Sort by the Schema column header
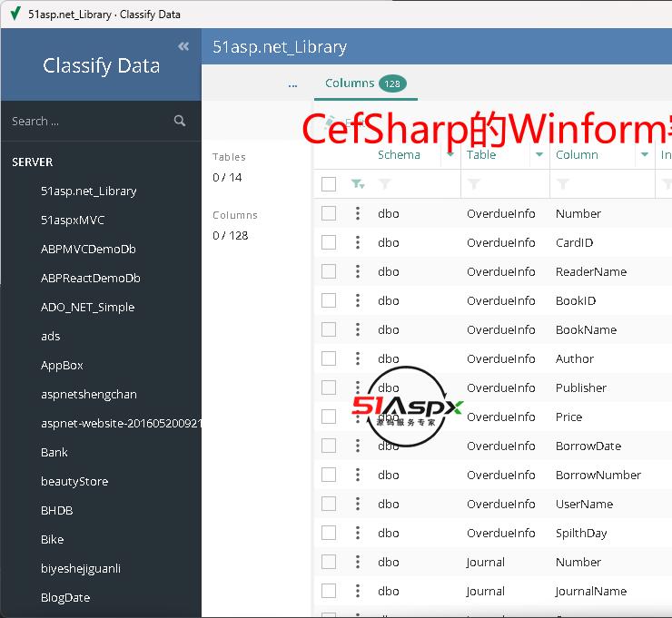This screenshot has width=672, height=618. pyautogui.click(x=399, y=154)
